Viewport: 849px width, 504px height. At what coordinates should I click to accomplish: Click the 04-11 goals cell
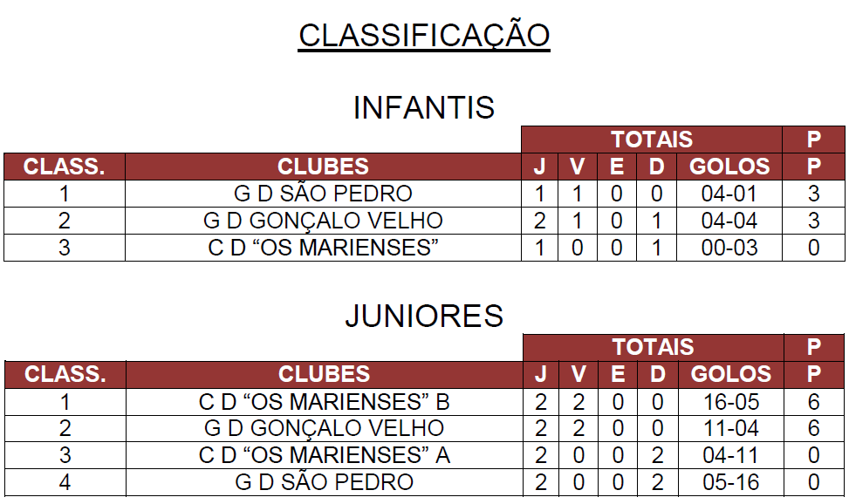coord(730,455)
